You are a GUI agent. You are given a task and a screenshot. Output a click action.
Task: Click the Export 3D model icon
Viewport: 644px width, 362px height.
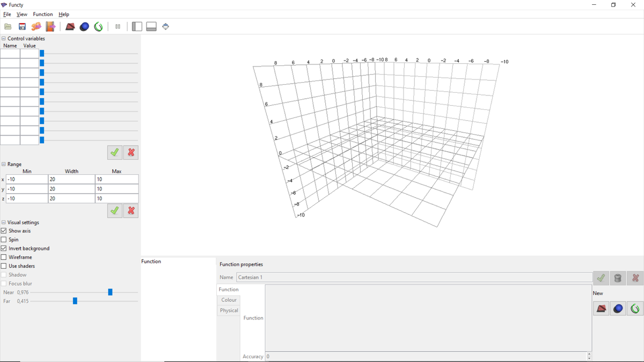tap(36, 26)
